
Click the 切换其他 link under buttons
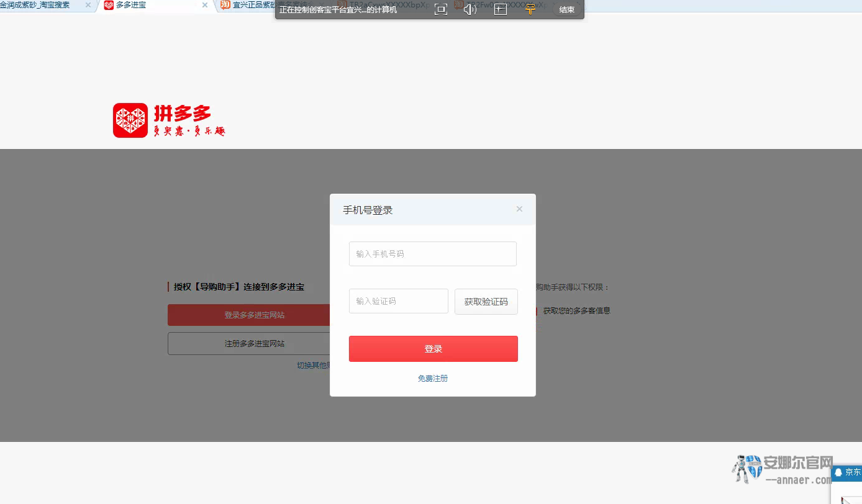(x=313, y=366)
